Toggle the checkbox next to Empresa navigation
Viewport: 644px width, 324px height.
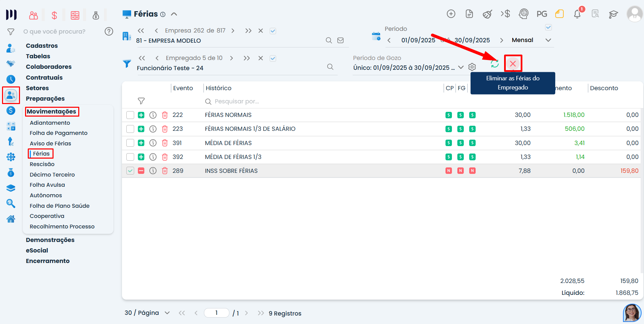[273, 31]
